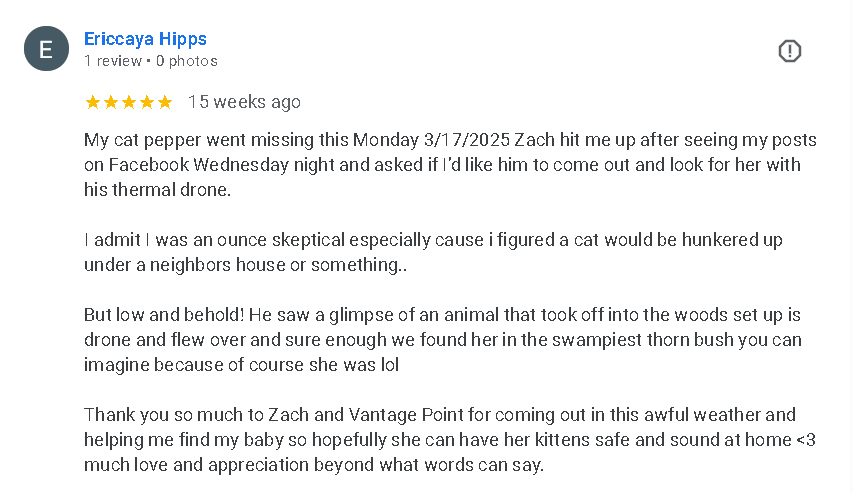
Task: Click the first gold rating star
Action: pyautogui.click(x=93, y=102)
